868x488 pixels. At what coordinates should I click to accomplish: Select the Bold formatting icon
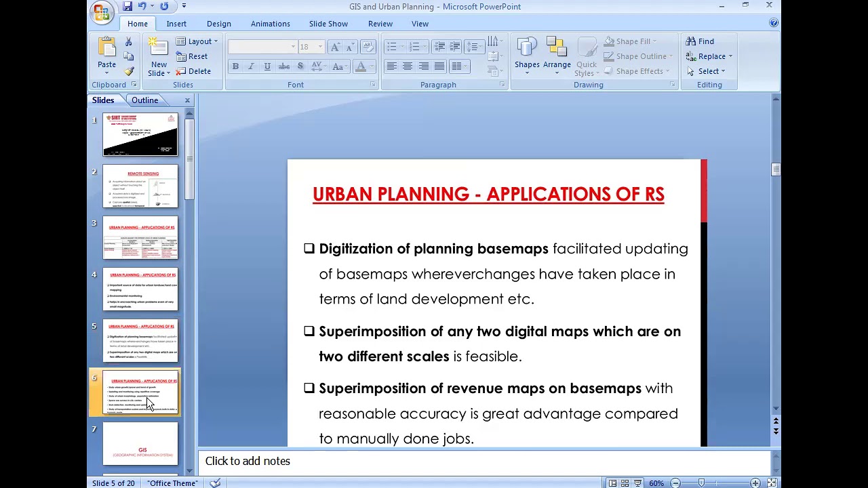point(235,66)
